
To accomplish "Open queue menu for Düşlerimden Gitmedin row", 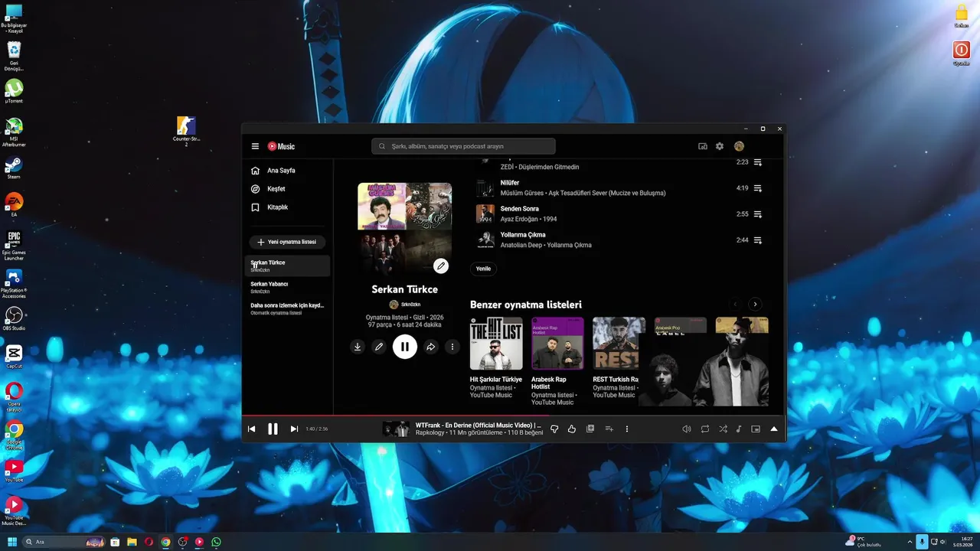I will click(758, 162).
